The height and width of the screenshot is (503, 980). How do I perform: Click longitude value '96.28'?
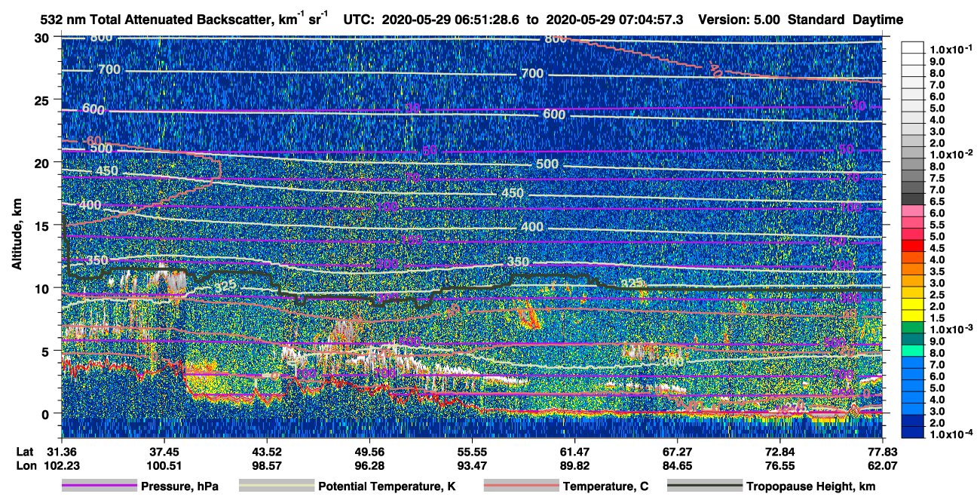coord(369,465)
